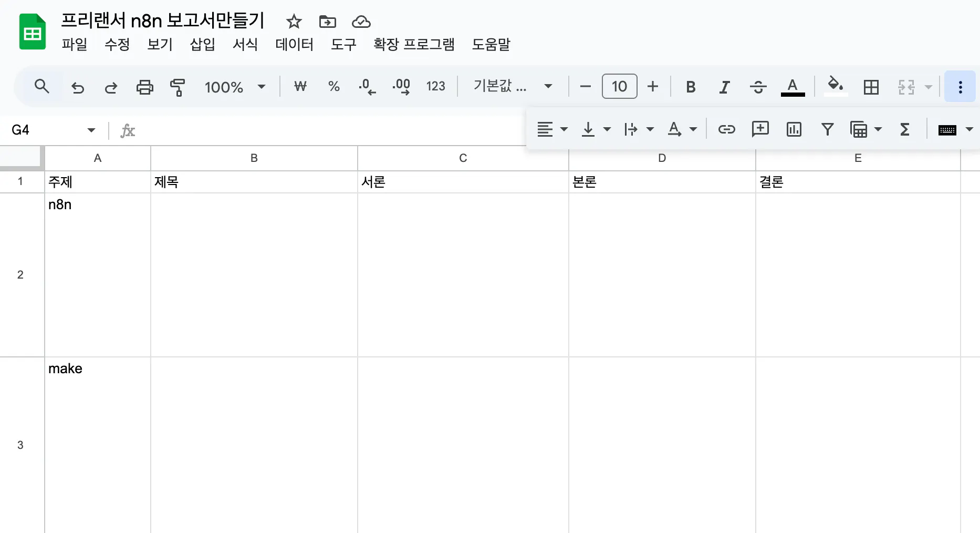Open the name box dropdown arrow
This screenshot has height=533, width=980.
91,130
